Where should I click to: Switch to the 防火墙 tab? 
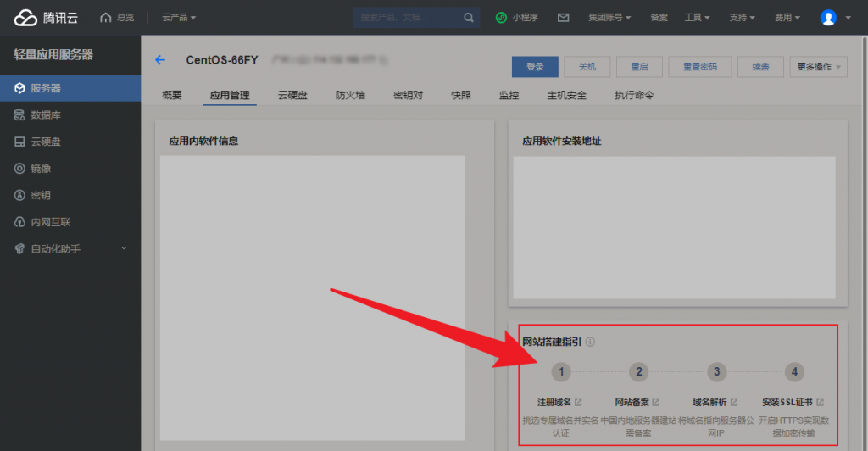pos(350,95)
